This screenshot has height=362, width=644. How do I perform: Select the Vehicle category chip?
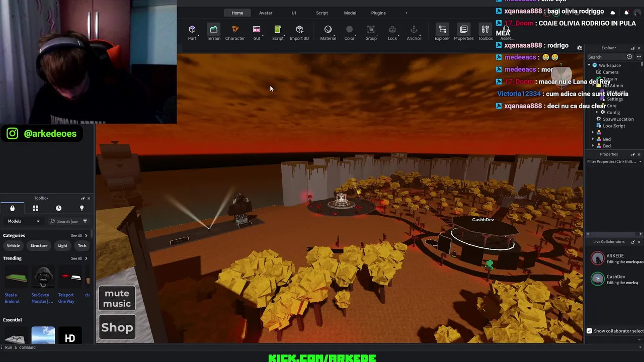click(14, 246)
